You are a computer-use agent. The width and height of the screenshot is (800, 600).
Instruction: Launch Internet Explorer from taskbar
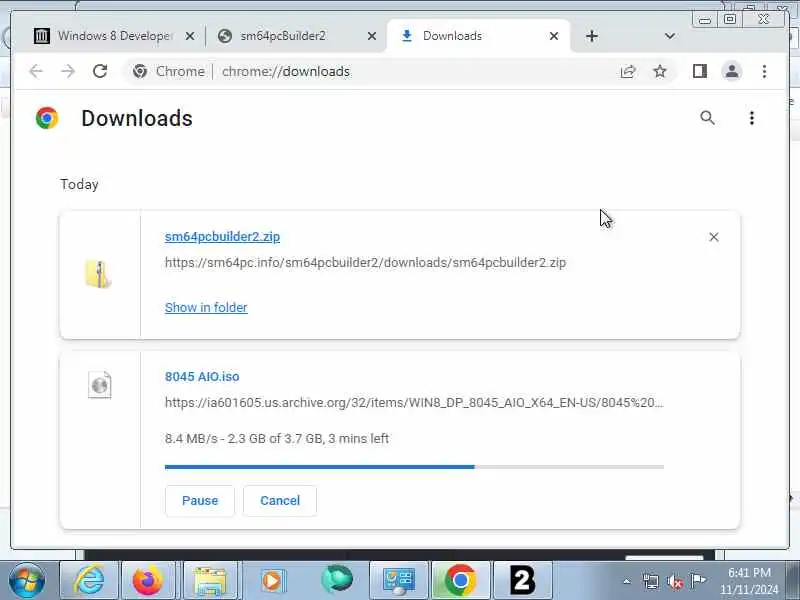[x=90, y=580]
